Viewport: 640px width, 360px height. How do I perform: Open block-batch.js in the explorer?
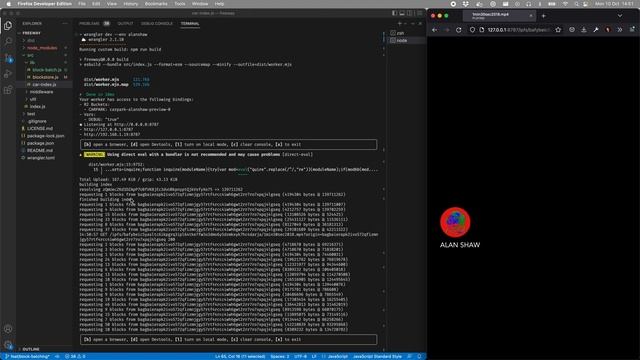[x=47, y=70]
